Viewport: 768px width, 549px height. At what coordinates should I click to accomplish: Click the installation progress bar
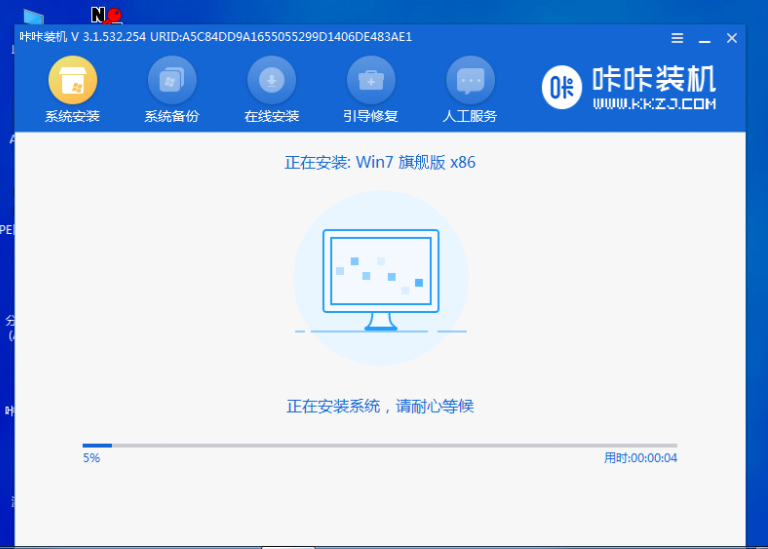point(380,445)
